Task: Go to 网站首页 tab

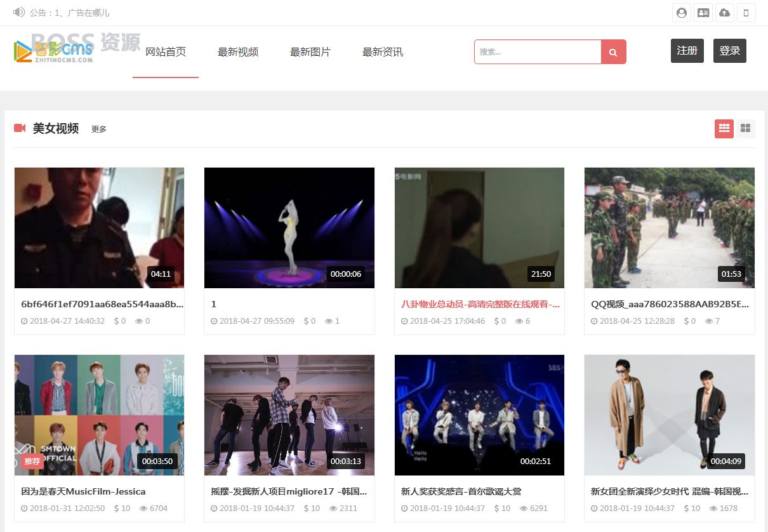Action: tap(166, 52)
